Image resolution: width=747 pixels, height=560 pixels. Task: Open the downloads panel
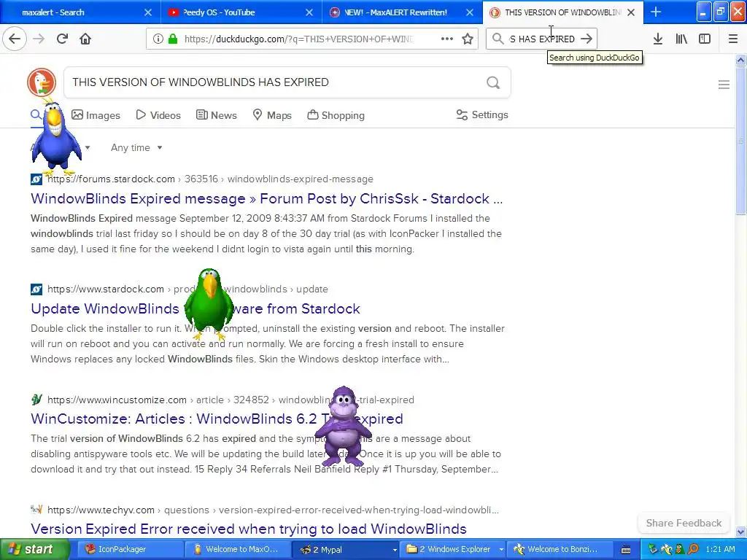click(658, 39)
